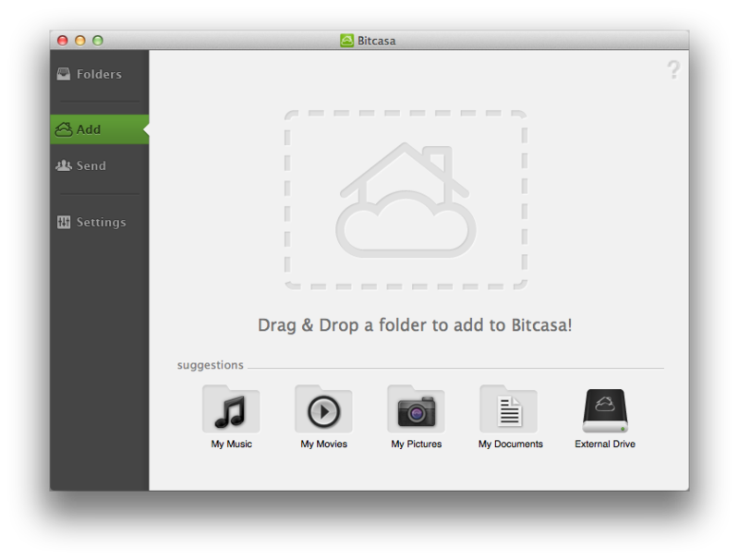
Task: Click the suggestions section label
Action: click(209, 365)
